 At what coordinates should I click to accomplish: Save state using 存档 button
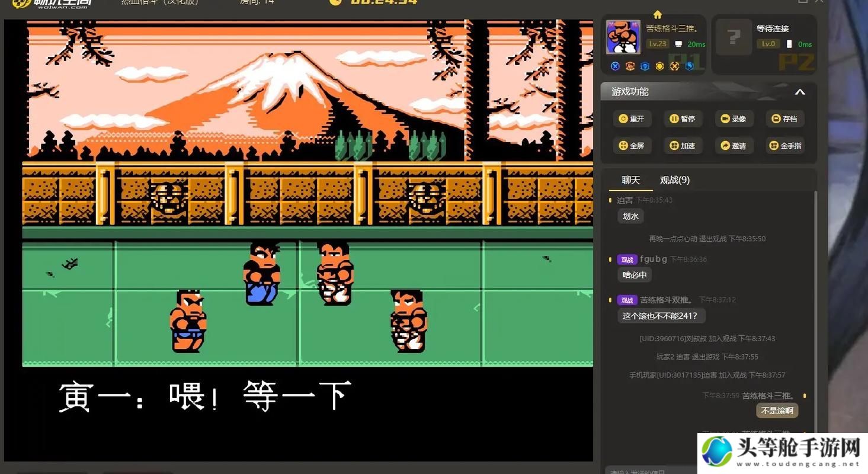point(784,119)
